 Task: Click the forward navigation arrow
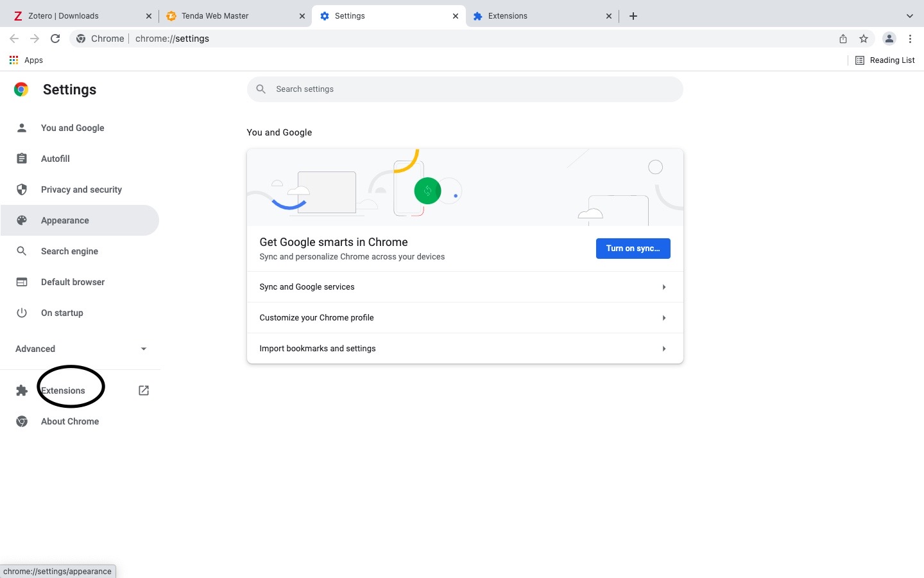point(35,39)
